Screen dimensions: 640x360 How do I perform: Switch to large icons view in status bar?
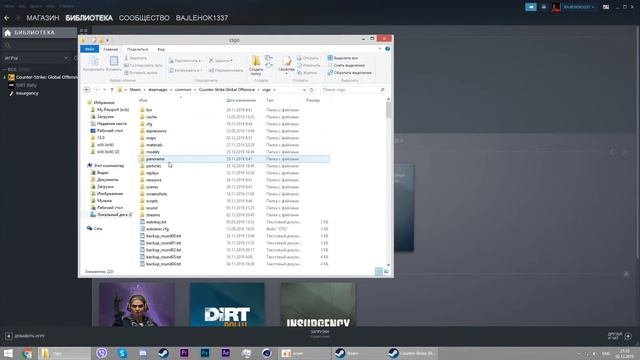(x=386, y=271)
